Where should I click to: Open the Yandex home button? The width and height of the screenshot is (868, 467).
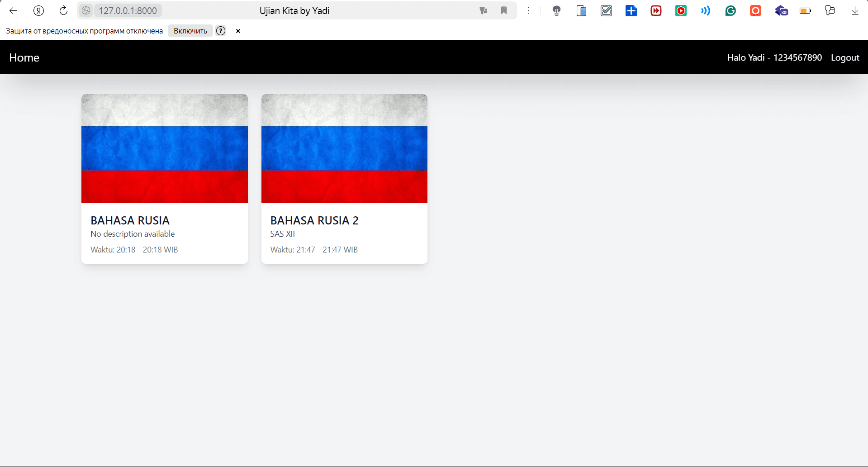(x=38, y=11)
